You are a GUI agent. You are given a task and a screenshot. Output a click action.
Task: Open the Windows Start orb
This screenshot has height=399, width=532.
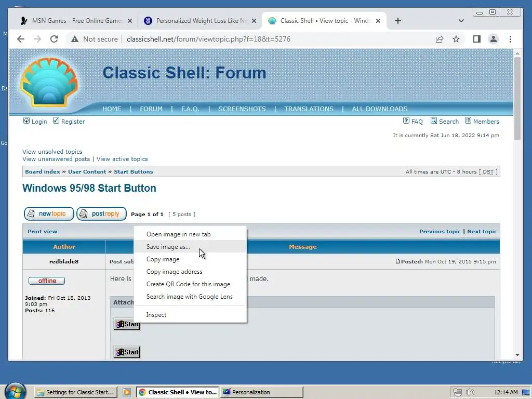(15, 392)
